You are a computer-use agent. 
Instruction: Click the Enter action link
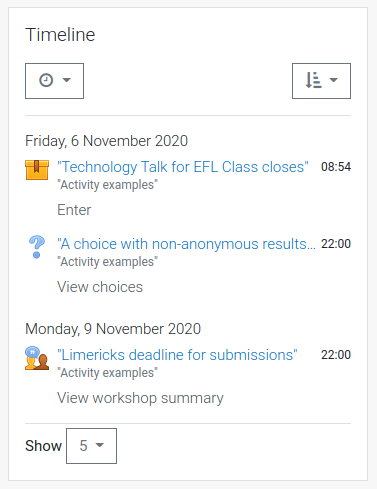click(x=74, y=210)
